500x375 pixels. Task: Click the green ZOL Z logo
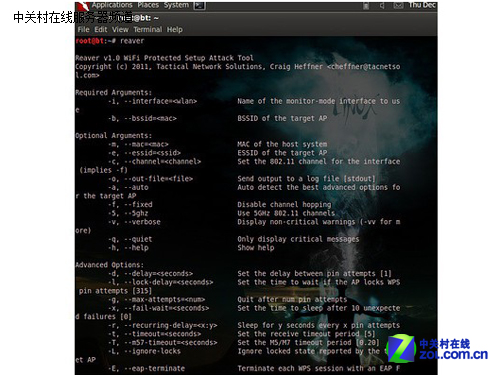[401, 348]
